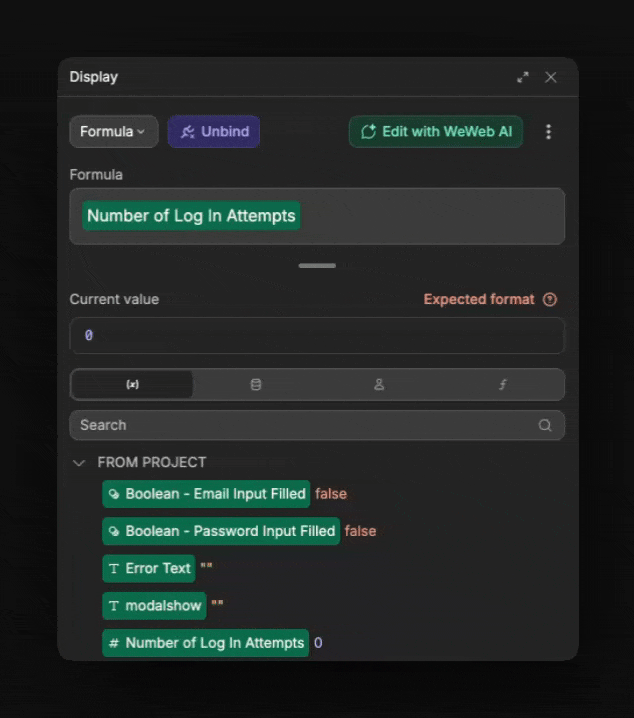The image size is (634, 718).
Task: Click the search magnifier icon
Action: [x=545, y=425]
